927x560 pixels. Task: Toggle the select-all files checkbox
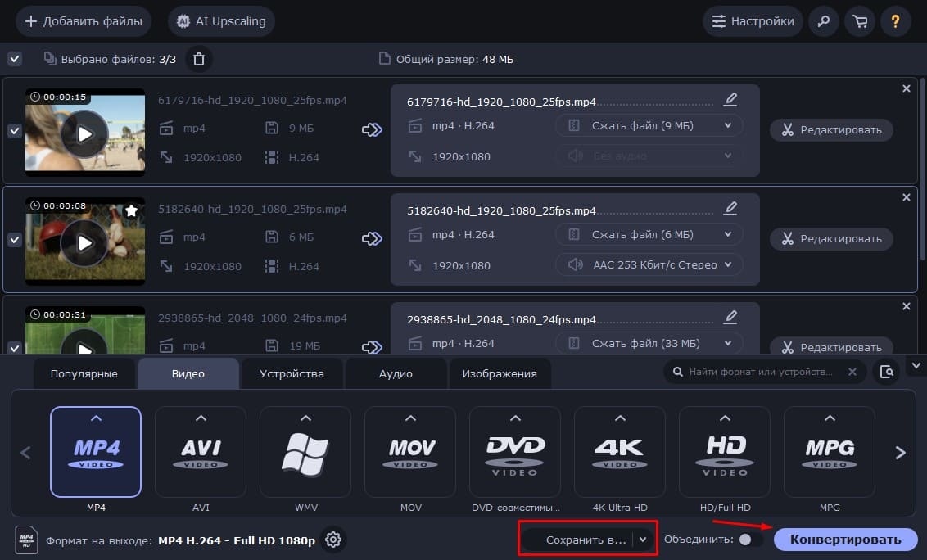15,59
